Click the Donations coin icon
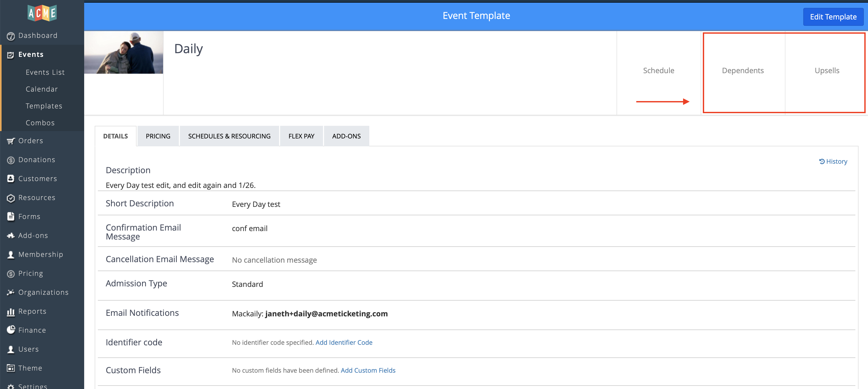Image resolution: width=868 pixels, height=389 pixels. [x=11, y=160]
